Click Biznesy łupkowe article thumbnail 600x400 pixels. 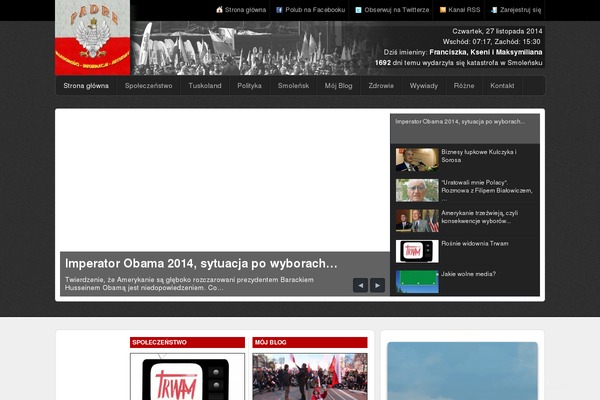click(417, 160)
